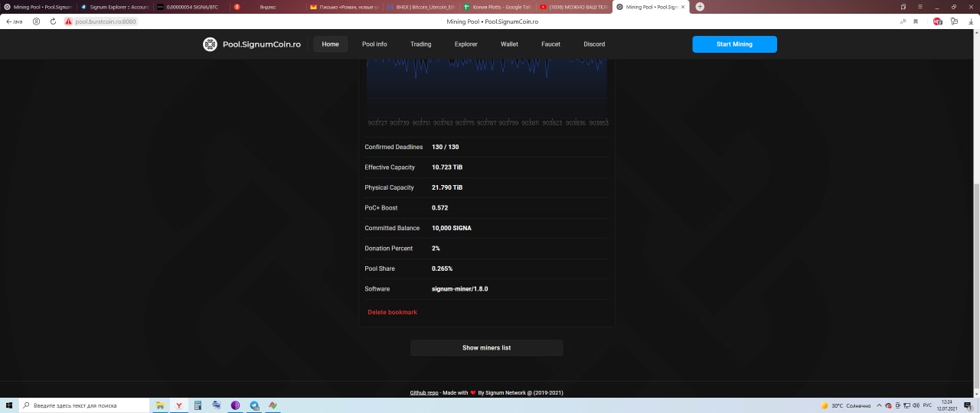This screenshot has width=980, height=413.
Task: Open Windows Start menu
Action: click(8, 405)
